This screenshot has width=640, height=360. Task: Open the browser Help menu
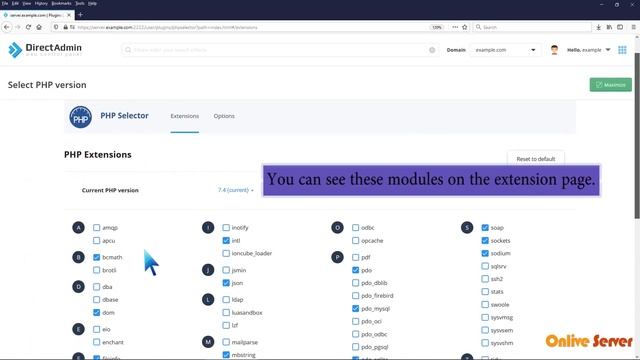[x=93, y=3]
